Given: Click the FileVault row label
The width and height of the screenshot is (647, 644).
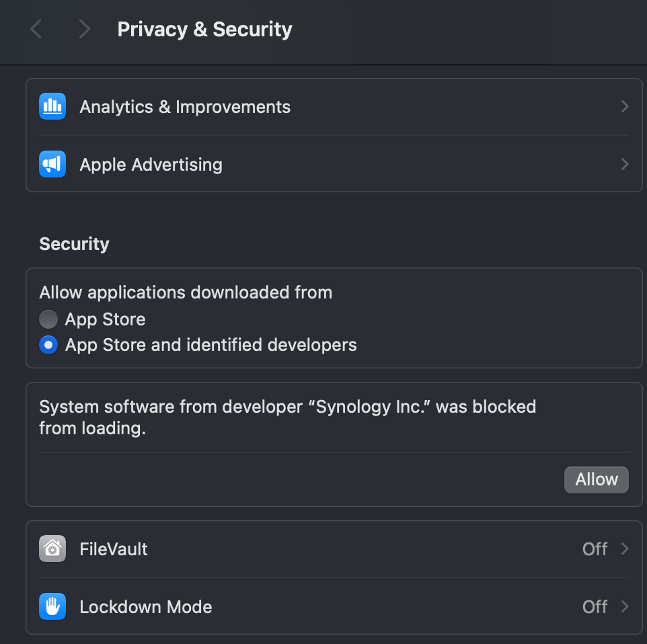Looking at the screenshot, I should (114, 549).
